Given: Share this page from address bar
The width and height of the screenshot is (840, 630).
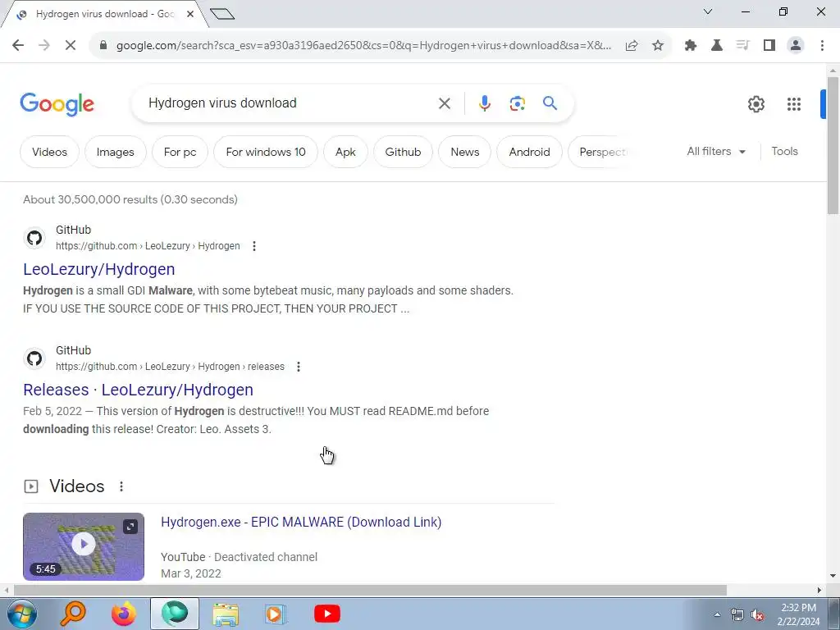Looking at the screenshot, I should tap(632, 46).
